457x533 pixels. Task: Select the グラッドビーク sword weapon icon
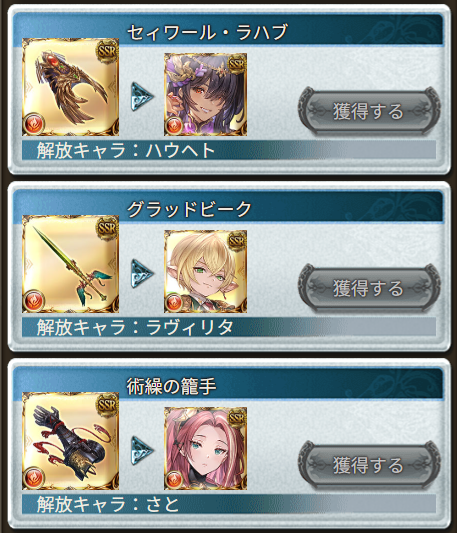click(x=70, y=264)
